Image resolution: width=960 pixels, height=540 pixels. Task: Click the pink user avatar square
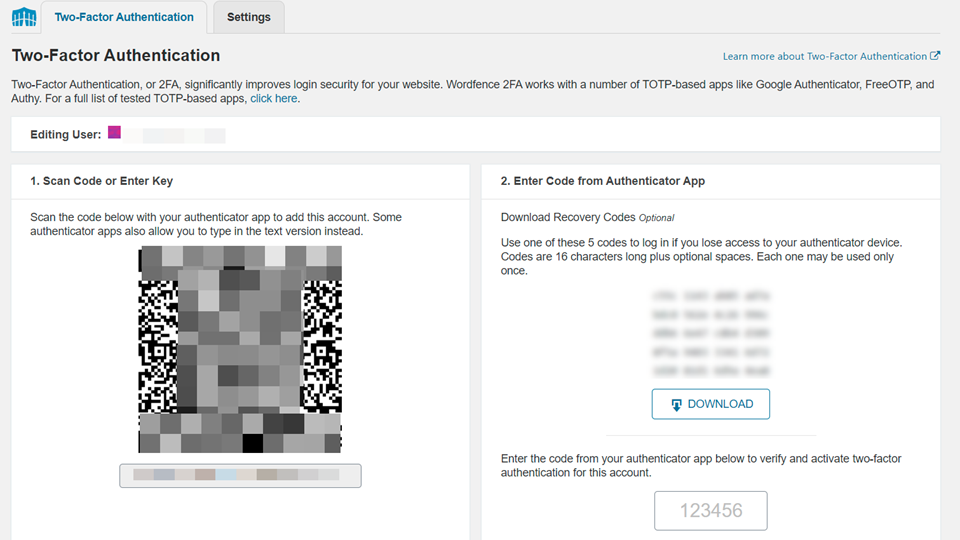point(114,133)
